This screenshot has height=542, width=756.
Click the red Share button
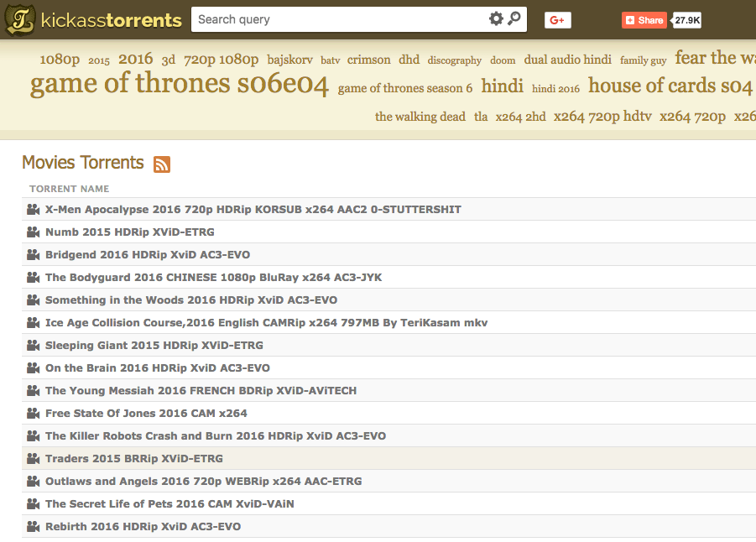point(644,19)
